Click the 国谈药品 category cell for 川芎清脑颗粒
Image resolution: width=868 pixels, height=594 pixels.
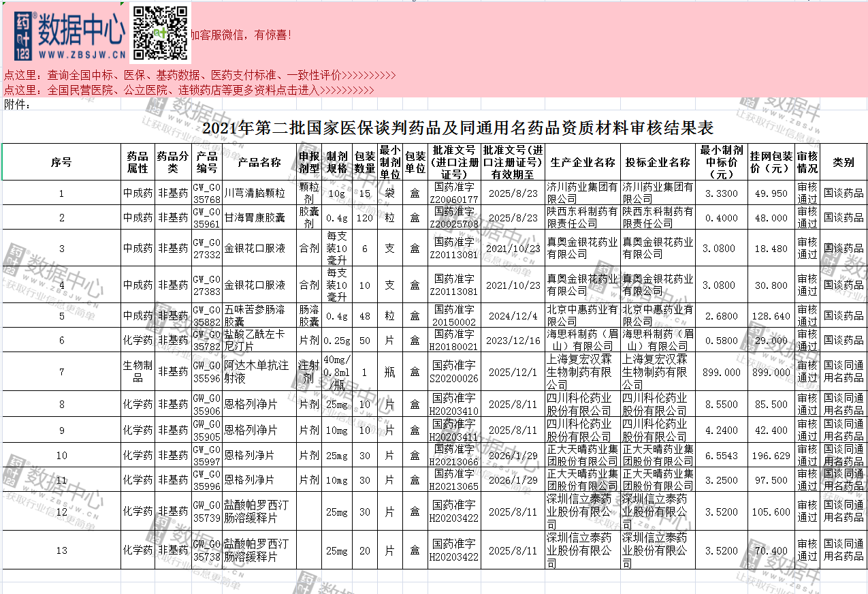pyautogui.click(x=844, y=193)
